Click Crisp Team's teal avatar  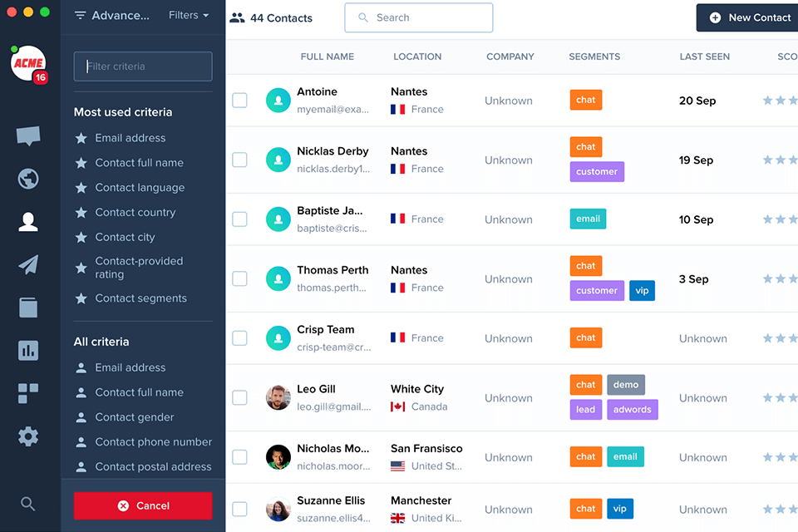(x=278, y=338)
